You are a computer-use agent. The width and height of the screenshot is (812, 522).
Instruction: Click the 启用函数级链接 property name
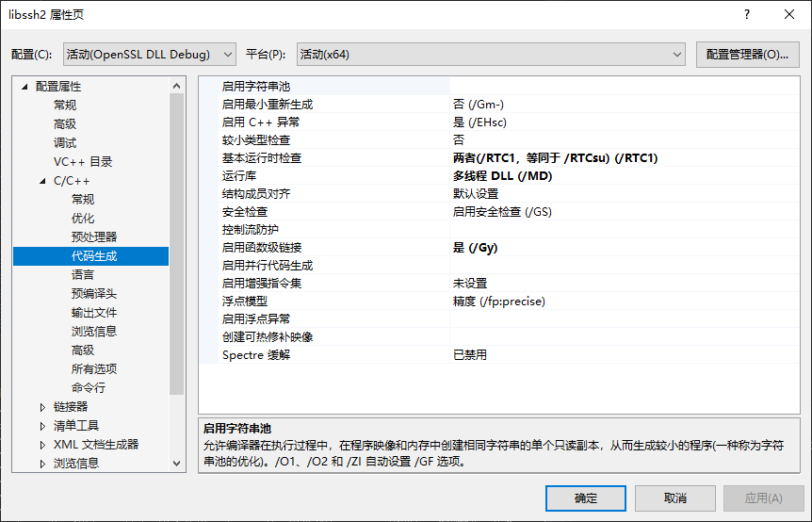click(262, 248)
